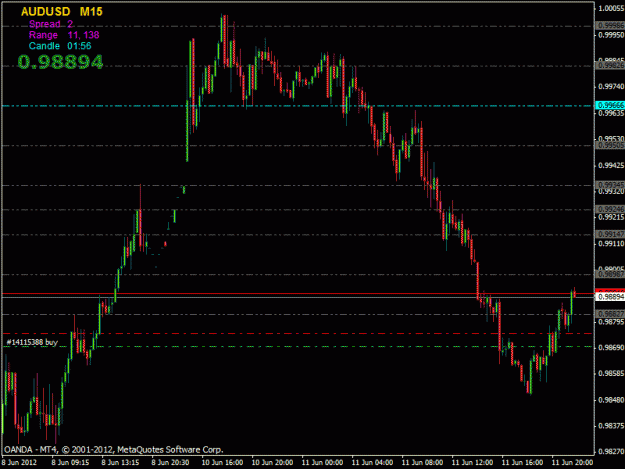The width and height of the screenshot is (625, 469).
Task: Click the 8 Jun 09:15 time label
Action: coord(70,462)
